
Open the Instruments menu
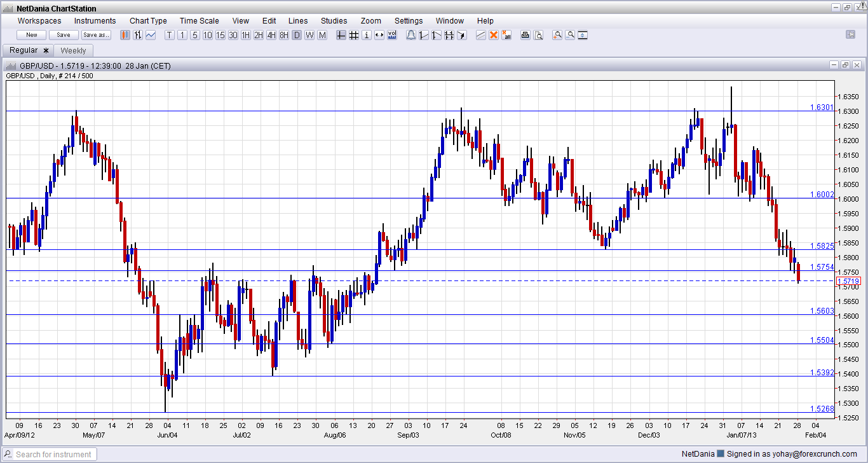tap(95, 21)
